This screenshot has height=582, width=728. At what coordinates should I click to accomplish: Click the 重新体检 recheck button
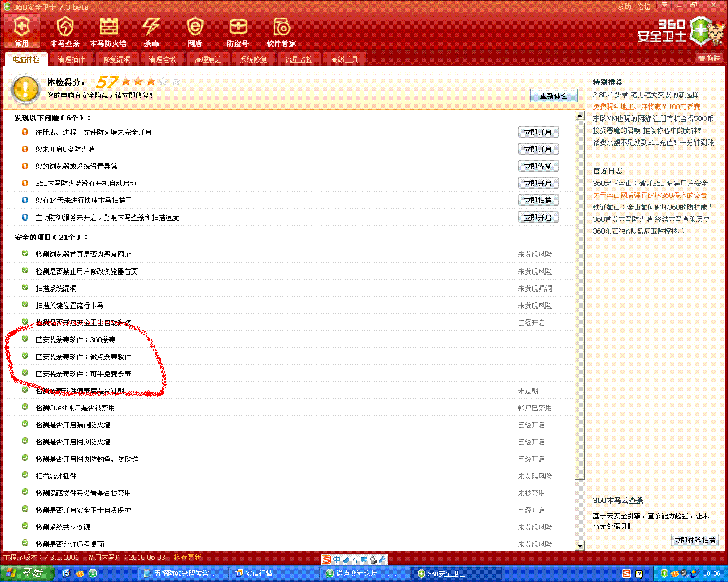click(x=553, y=96)
